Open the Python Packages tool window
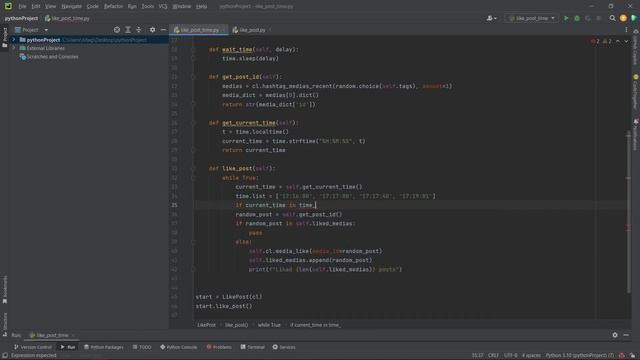The image size is (640, 360). click(x=104, y=347)
